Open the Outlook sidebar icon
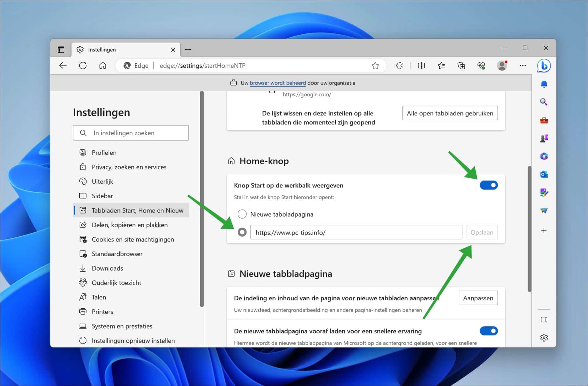The width and height of the screenshot is (588, 386). [544, 174]
